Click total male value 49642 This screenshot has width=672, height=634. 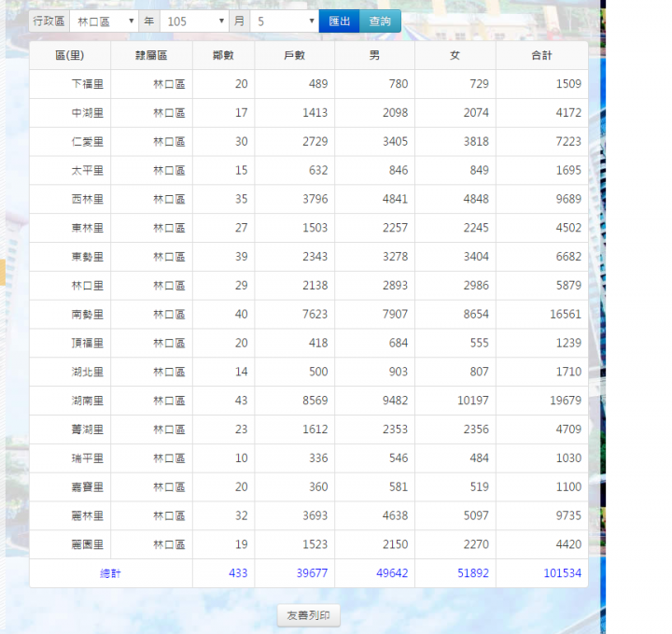(x=392, y=573)
